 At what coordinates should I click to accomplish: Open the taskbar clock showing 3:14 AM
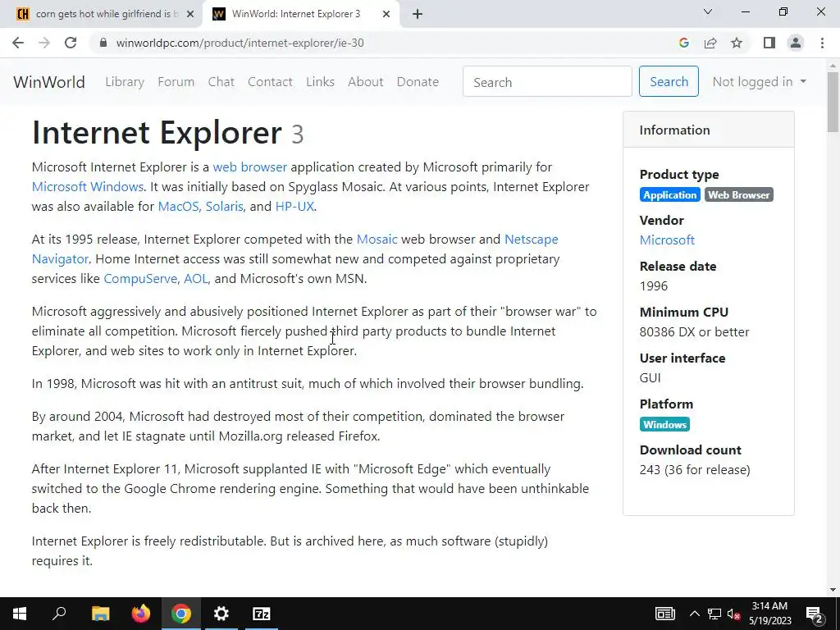769,614
